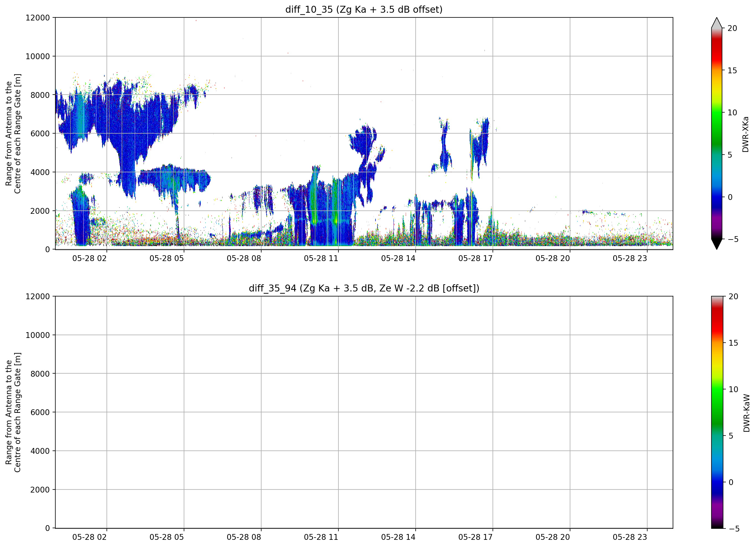Click the top plot '05-28 23' tick label

coord(630,259)
